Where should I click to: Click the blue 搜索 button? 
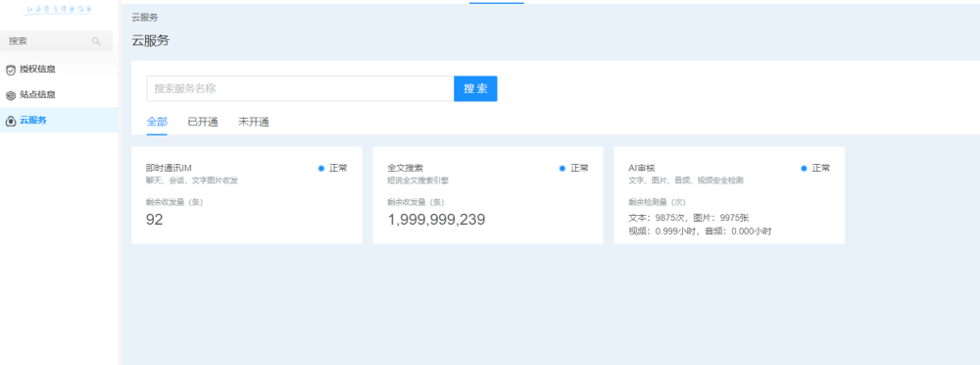pyautogui.click(x=475, y=89)
